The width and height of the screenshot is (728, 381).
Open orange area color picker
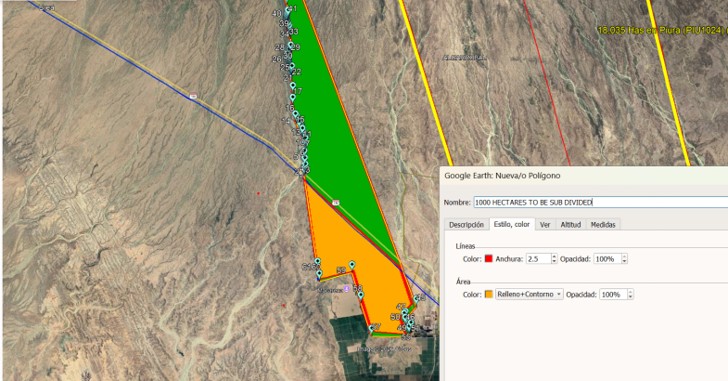click(488, 294)
